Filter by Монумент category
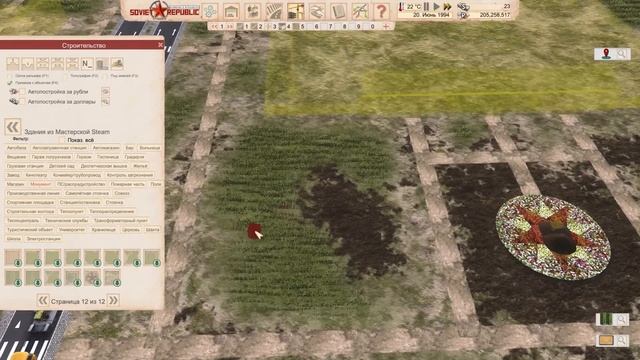640x360 pixels. (x=41, y=184)
